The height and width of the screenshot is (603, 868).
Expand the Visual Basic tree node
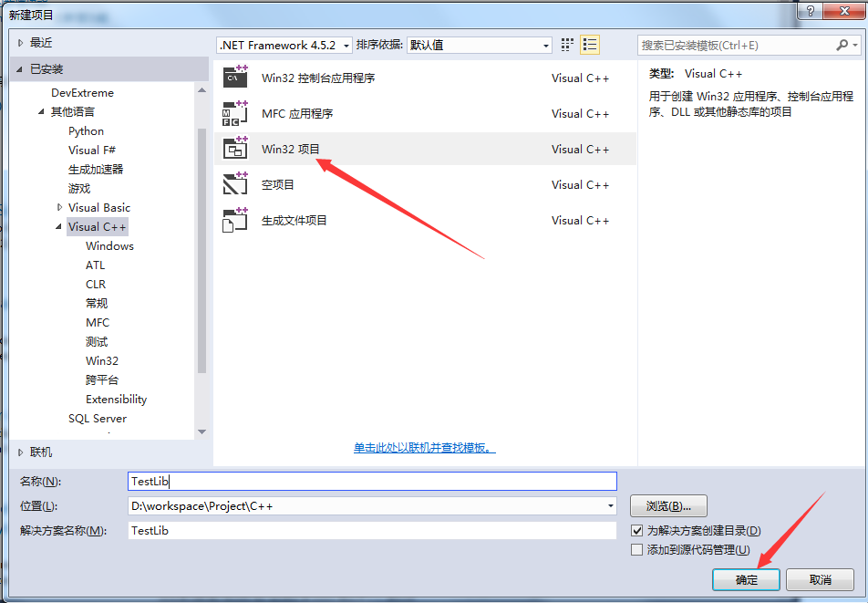(59, 208)
